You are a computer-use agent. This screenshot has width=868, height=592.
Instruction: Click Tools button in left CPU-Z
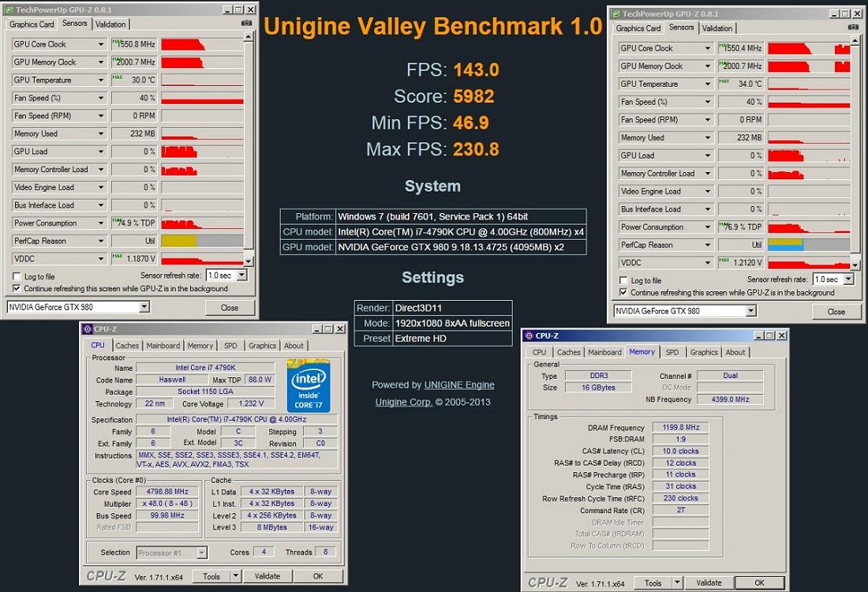pos(211,576)
